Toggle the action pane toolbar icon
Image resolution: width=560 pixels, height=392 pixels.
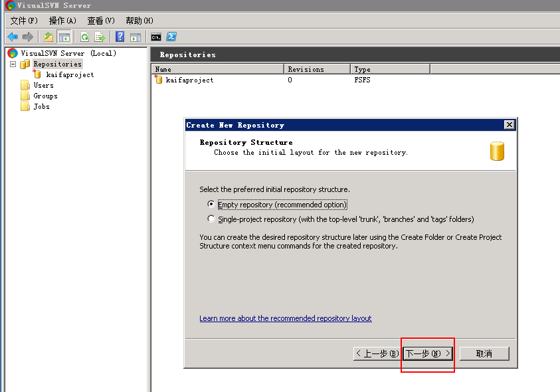(x=136, y=37)
